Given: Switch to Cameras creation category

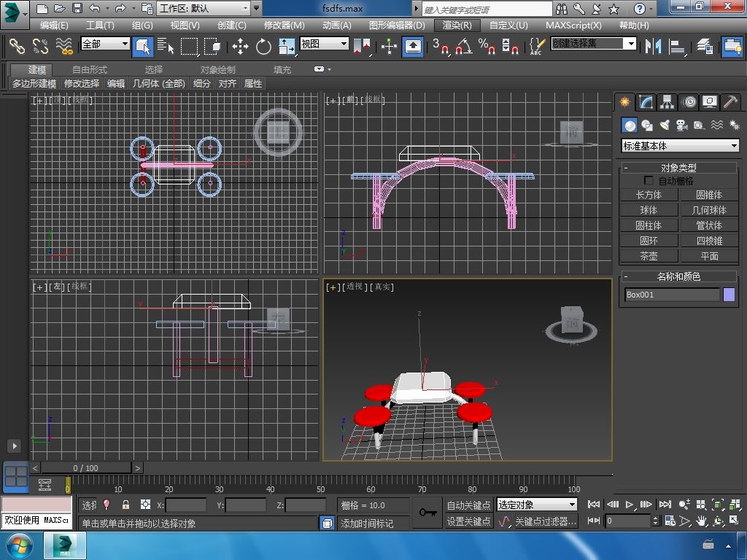Looking at the screenshot, I should tap(682, 125).
